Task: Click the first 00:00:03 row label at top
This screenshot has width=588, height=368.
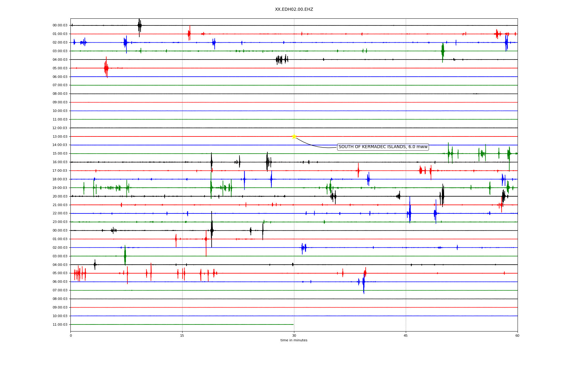Action: 60,25
